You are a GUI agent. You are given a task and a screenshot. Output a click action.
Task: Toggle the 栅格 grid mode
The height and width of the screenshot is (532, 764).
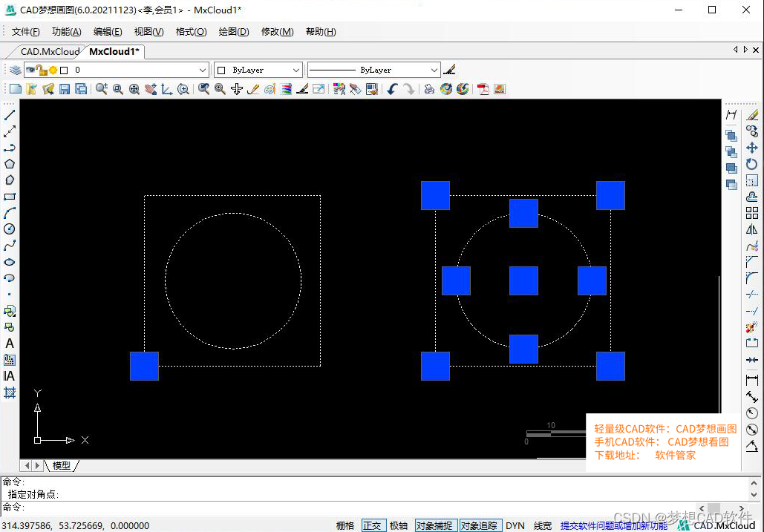(x=345, y=525)
